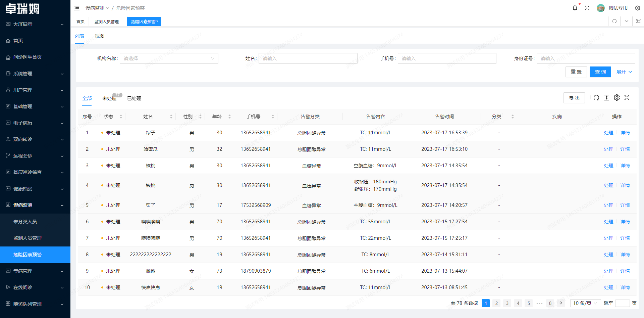Viewport: 644px width, 318px height.
Task: Change table row density icon
Action: (606, 98)
